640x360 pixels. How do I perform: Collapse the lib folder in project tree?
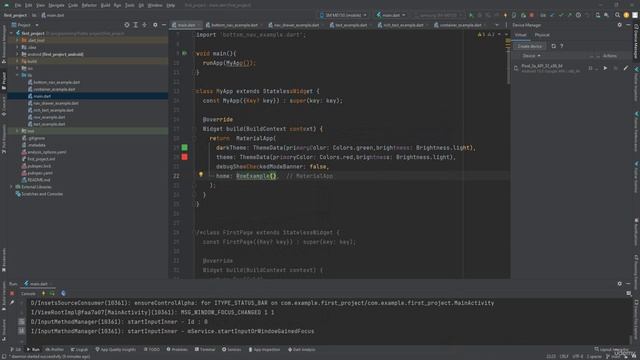click(x=17, y=75)
